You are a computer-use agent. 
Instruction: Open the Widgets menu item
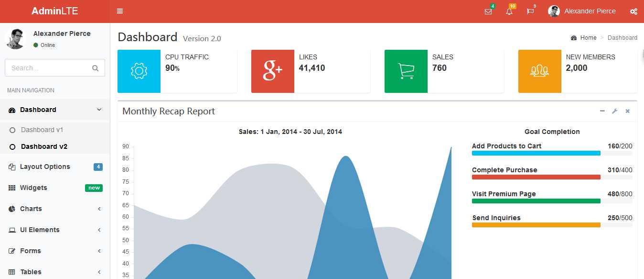coord(55,188)
